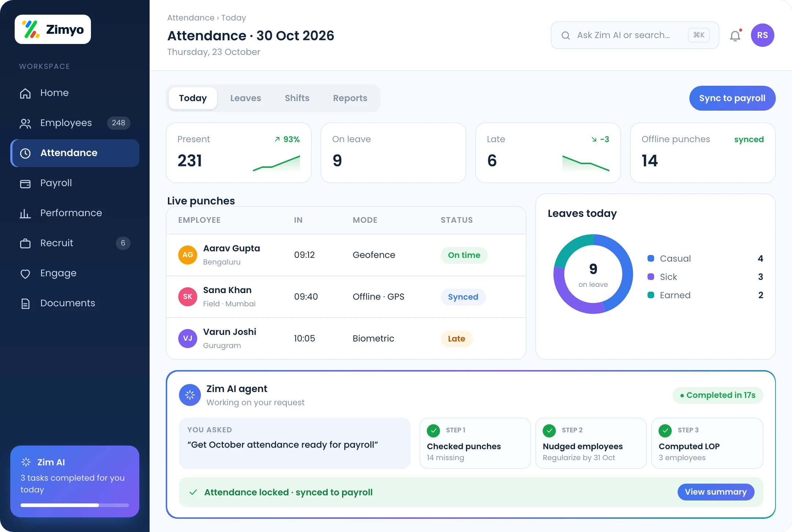Click the Employees 248 count badge
792x532 pixels.
click(118, 123)
